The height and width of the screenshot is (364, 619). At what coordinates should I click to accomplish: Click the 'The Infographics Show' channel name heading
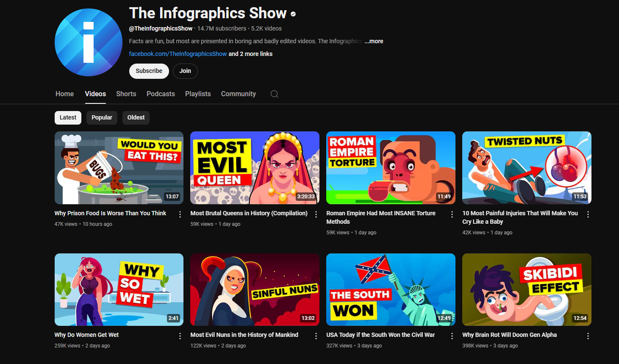(x=208, y=14)
